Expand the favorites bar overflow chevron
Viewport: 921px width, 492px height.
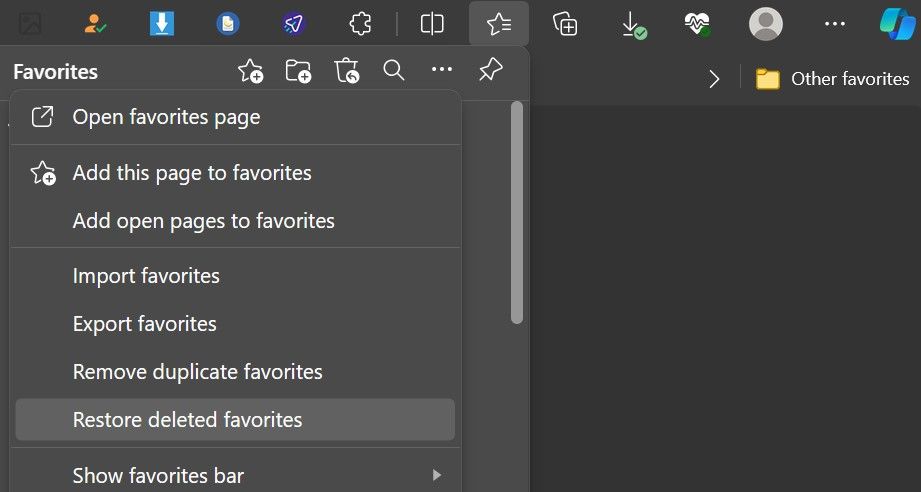[714, 79]
